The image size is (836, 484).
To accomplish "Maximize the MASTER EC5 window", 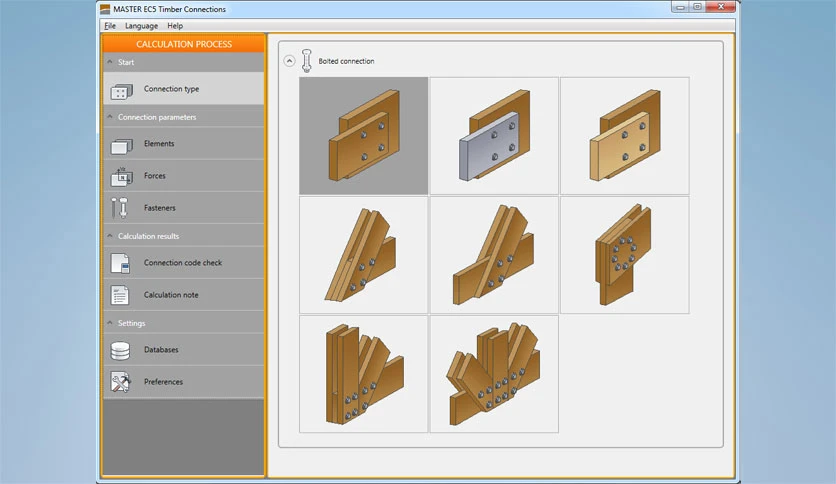I will tap(697, 7).
